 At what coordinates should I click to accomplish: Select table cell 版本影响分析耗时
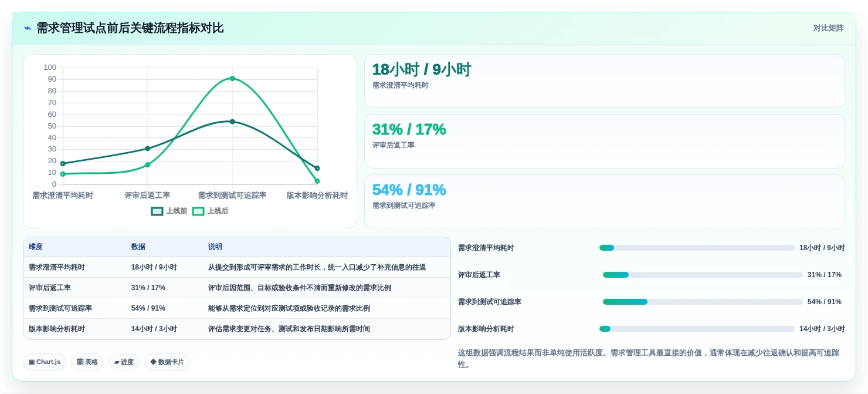click(x=57, y=329)
